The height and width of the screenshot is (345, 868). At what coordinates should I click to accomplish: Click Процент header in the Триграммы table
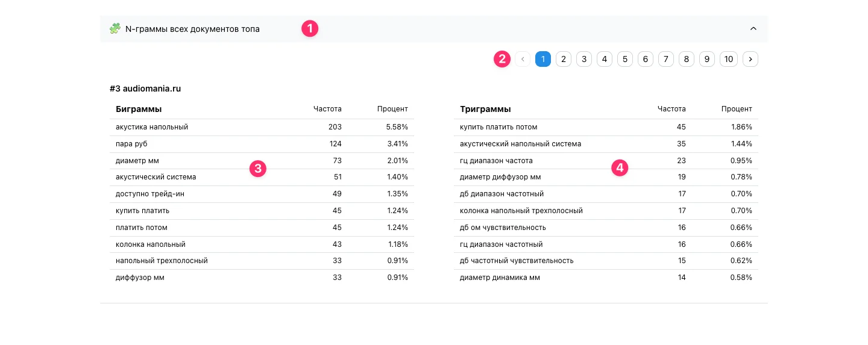(x=737, y=109)
